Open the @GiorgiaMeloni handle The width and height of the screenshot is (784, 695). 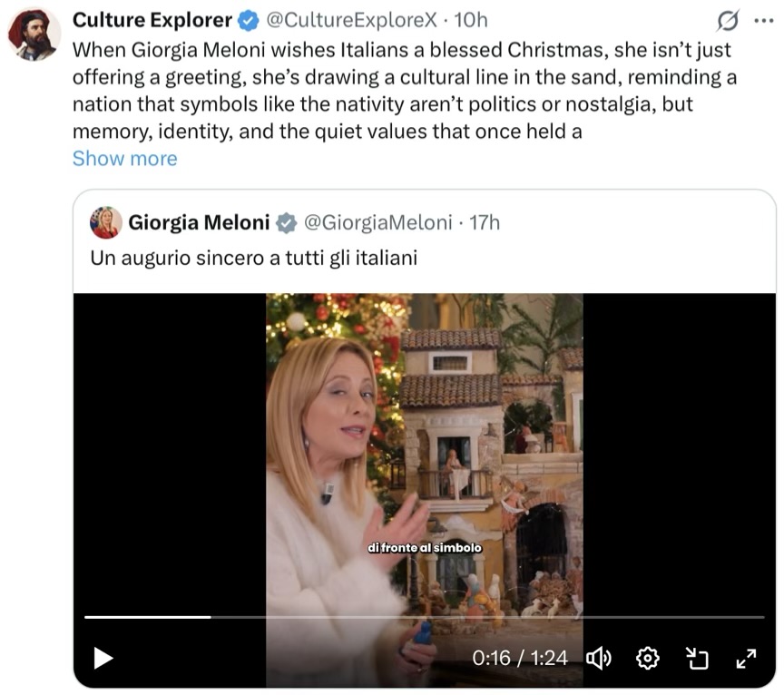pos(377,222)
